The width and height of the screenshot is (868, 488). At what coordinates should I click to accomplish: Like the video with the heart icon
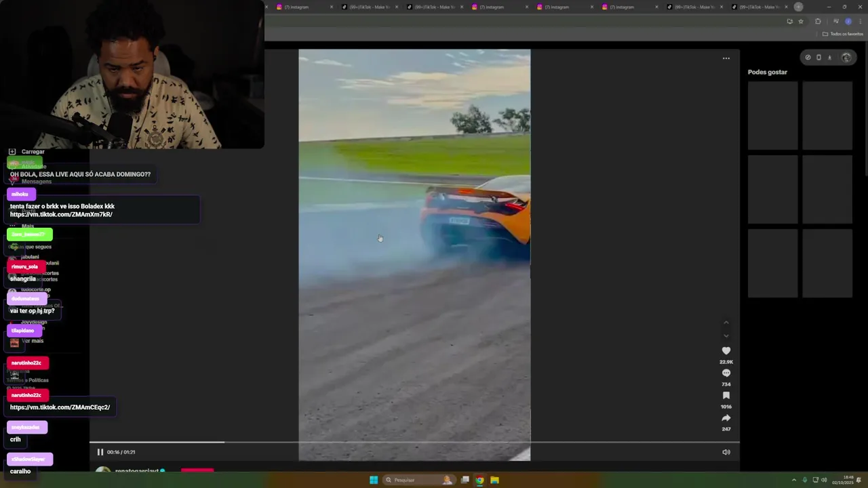click(726, 350)
